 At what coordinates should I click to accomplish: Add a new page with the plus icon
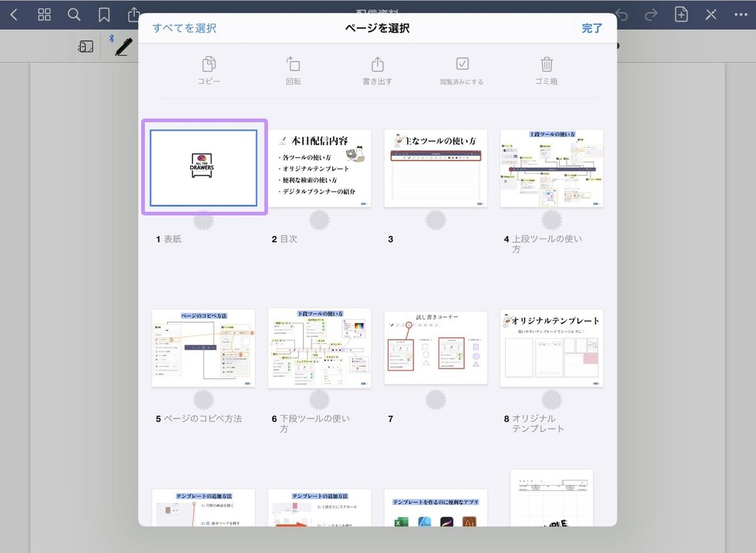click(x=681, y=14)
